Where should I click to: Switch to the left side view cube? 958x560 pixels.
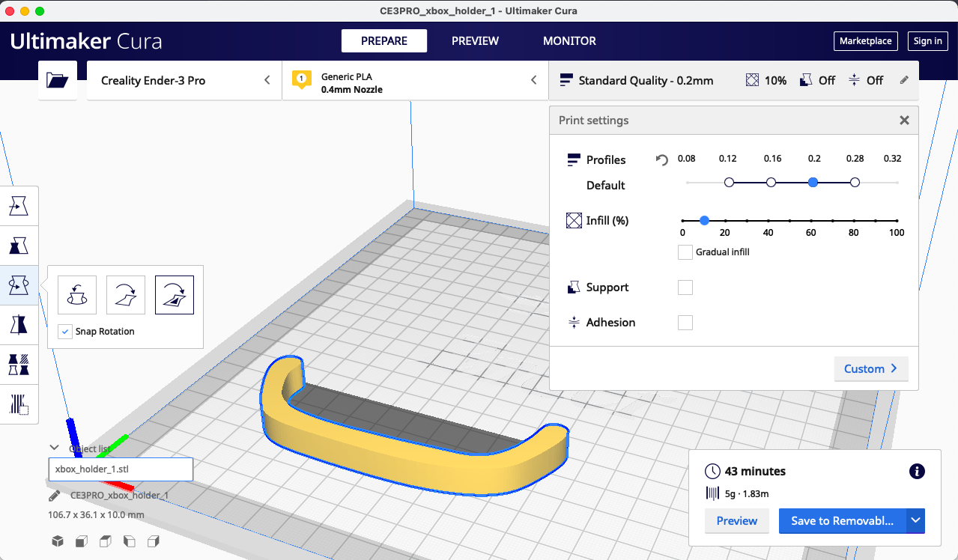130,541
